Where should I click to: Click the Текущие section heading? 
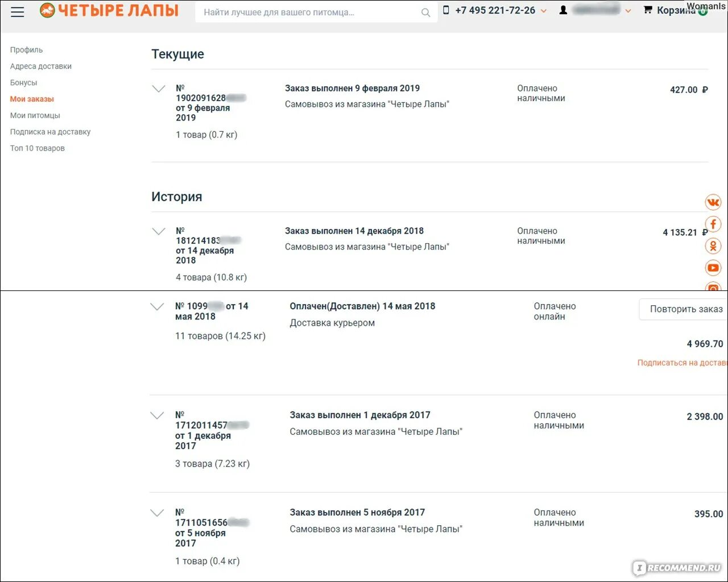click(177, 54)
